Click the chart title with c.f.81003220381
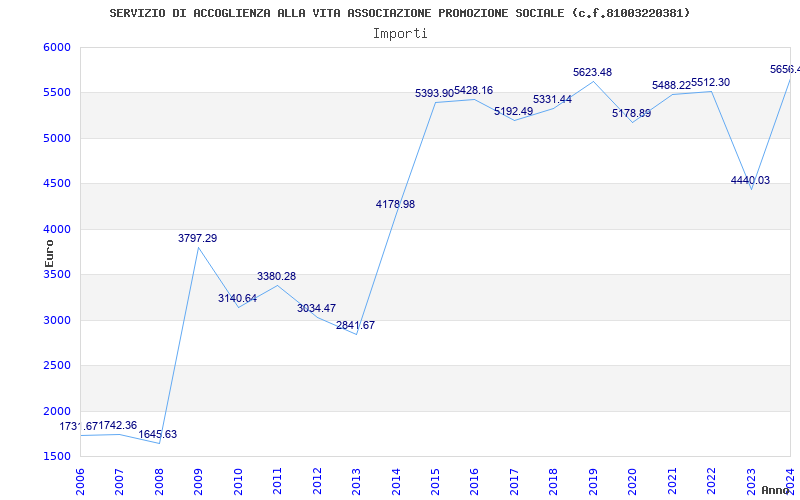This screenshot has height=500, width=800. pyautogui.click(x=399, y=13)
